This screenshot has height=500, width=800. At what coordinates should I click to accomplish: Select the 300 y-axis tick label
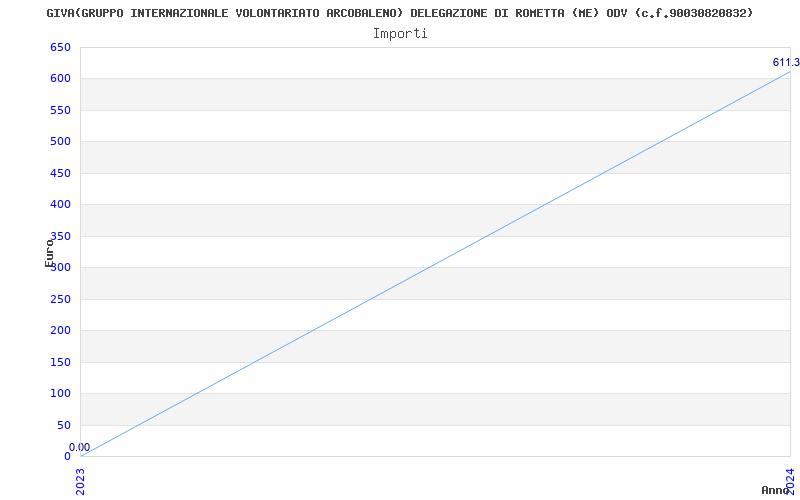point(60,267)
